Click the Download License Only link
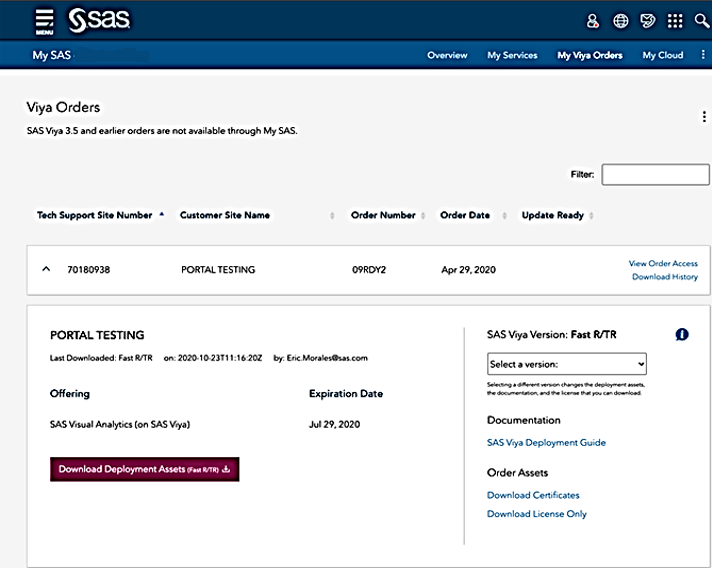The height and width of the screenshot is (568, 712). click(x=537, y=514)
